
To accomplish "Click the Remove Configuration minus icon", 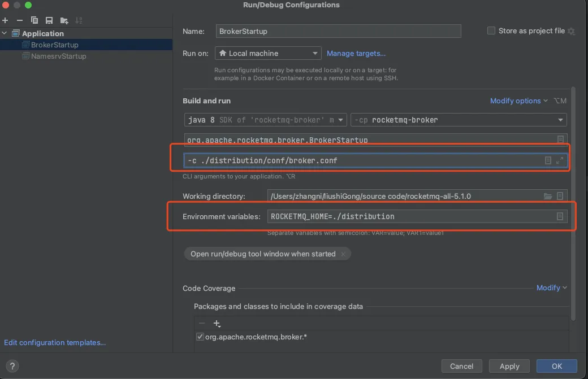I will (x=20, y=20).
